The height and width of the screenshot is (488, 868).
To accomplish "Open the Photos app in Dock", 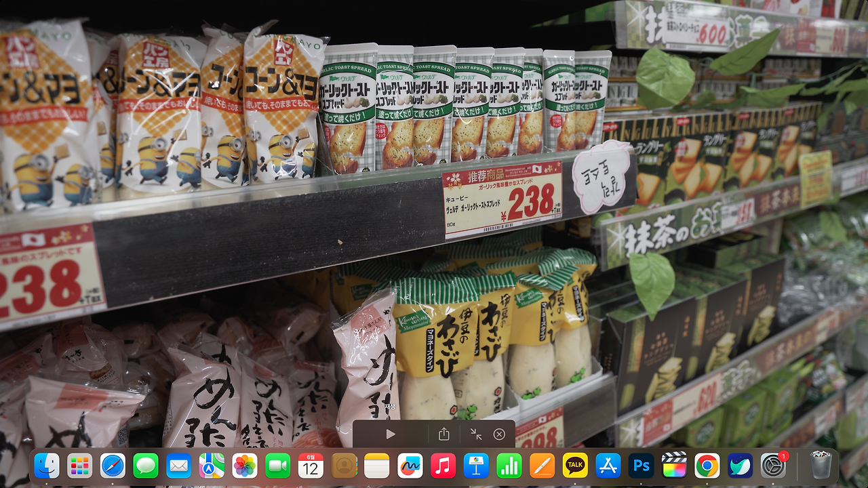I will click(x=245, y=466).
